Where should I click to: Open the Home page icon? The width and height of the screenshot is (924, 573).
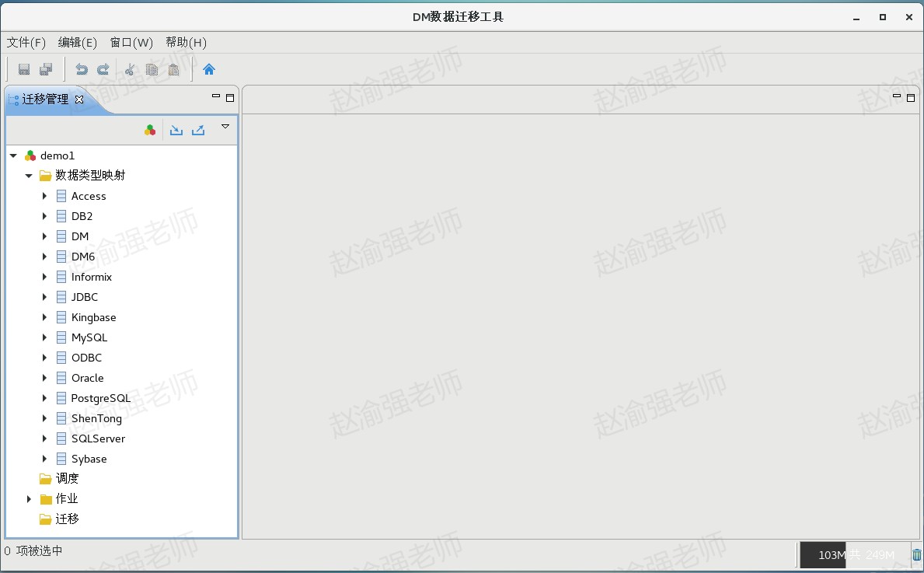point(208,69)
